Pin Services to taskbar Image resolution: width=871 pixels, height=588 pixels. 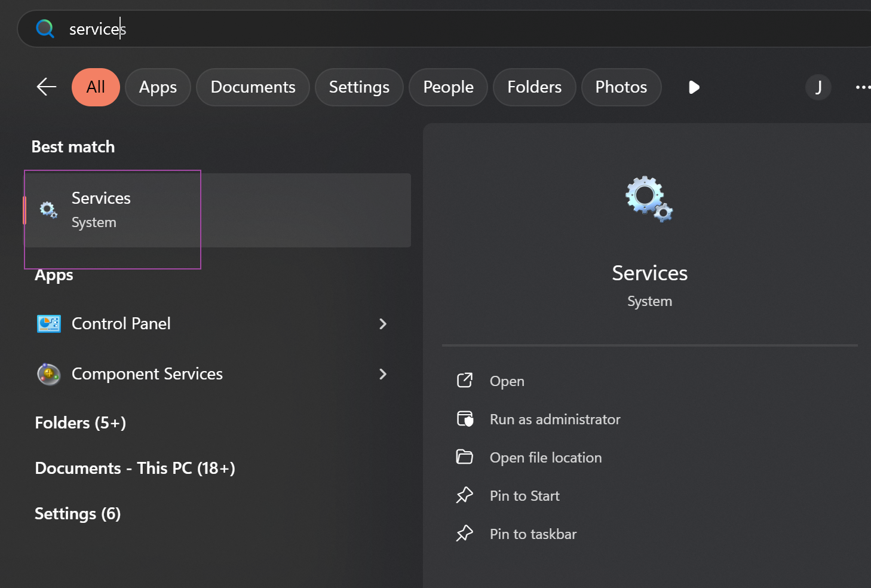pyautogui.click(x=533, y=534)
